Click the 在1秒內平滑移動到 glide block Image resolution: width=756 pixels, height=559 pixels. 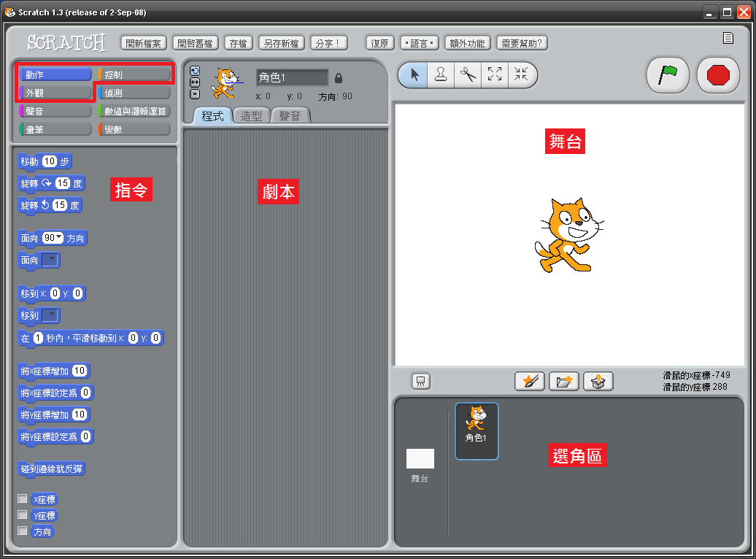[x=91, y=338]
